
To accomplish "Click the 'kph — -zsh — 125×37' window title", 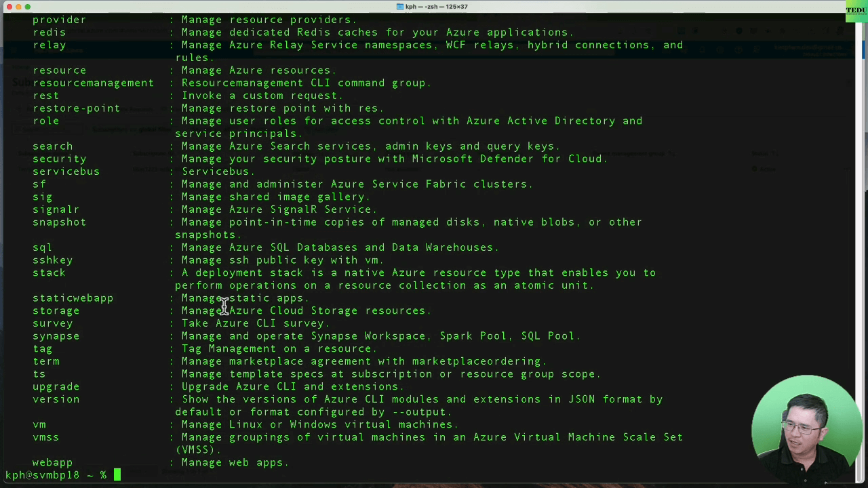I will click(437, 7).
